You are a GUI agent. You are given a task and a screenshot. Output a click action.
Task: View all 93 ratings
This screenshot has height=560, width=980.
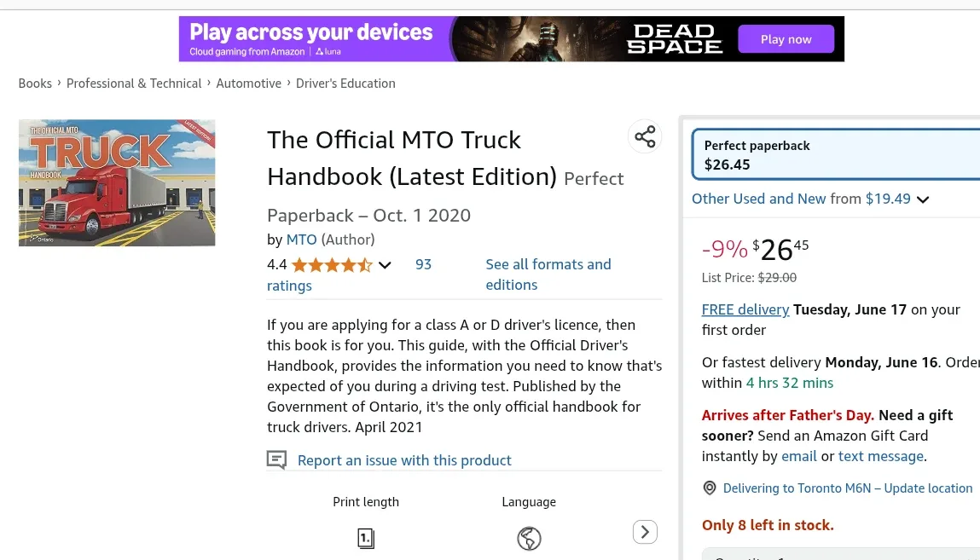[423, 264]
